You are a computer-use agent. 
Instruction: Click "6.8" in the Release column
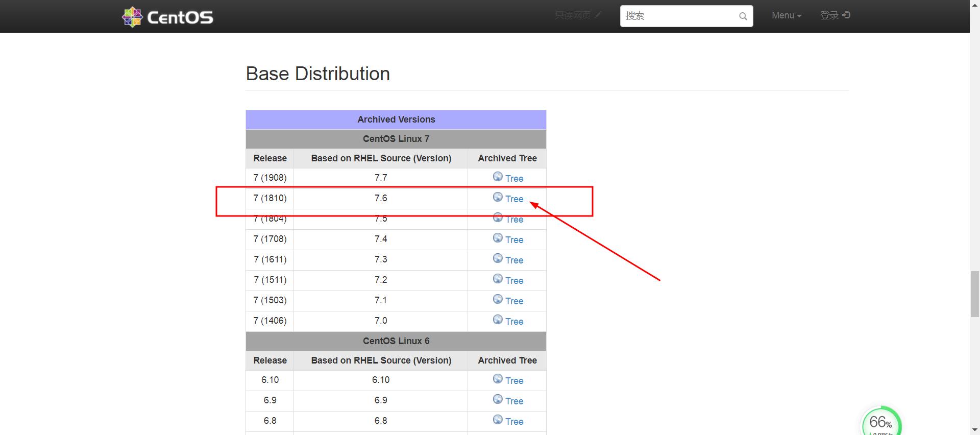point(270,421)
